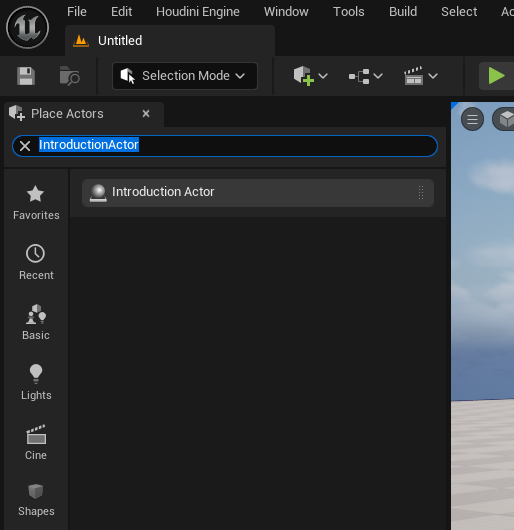Switch to the Untitled level tab

tap(170, 41)
